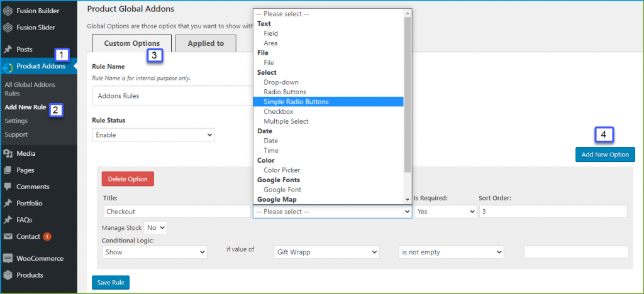Open Product Addons Settings

coord(16,121)
